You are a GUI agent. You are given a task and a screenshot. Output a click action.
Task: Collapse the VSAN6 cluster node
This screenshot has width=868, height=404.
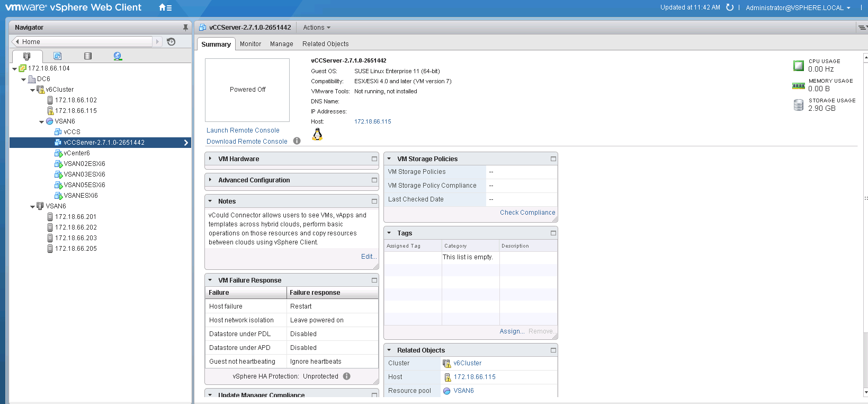coord(32,207)
